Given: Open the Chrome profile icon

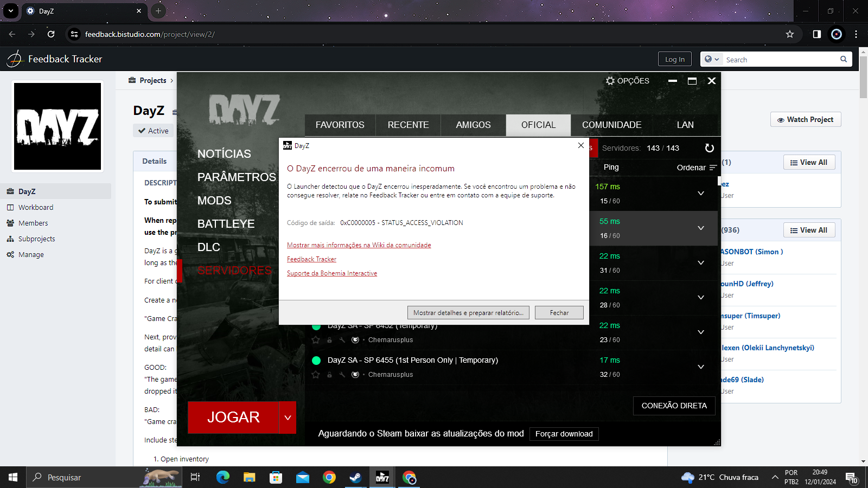Looking at the screenshot, I should [x=837, y=34].
